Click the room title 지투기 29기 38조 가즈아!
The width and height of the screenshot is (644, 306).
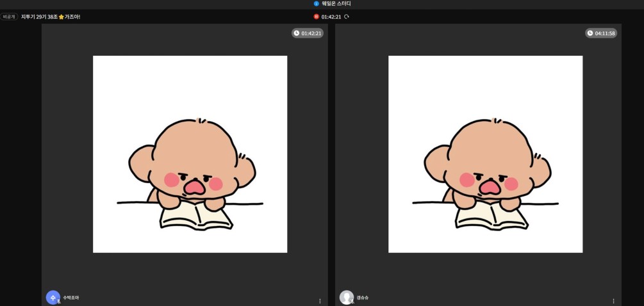click(x=51, y=17)
